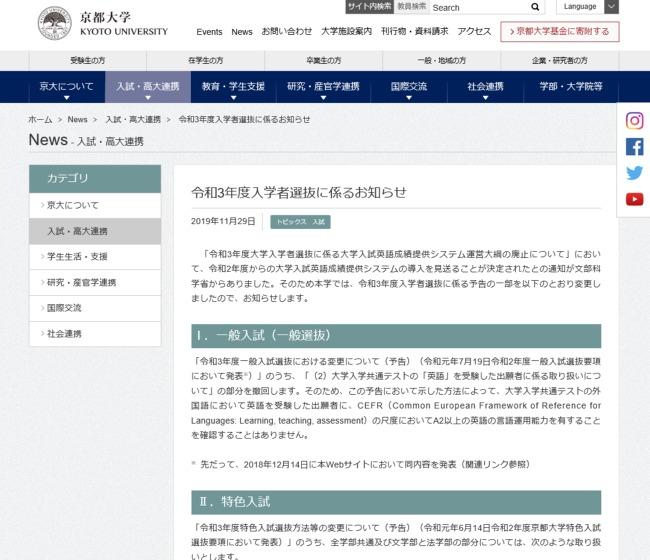The width and height of the screenshot is (650, 560).
Task: Select the 一般・地域の方 audience tab
Action: (441, 61)
